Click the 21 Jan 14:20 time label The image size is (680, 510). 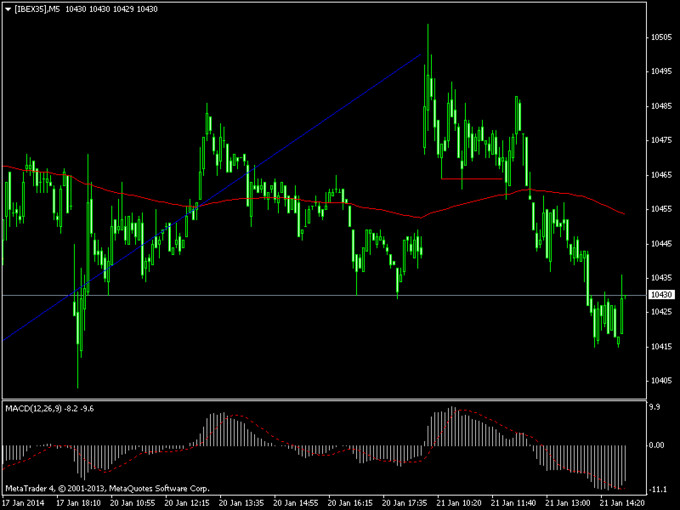[620, 502]
